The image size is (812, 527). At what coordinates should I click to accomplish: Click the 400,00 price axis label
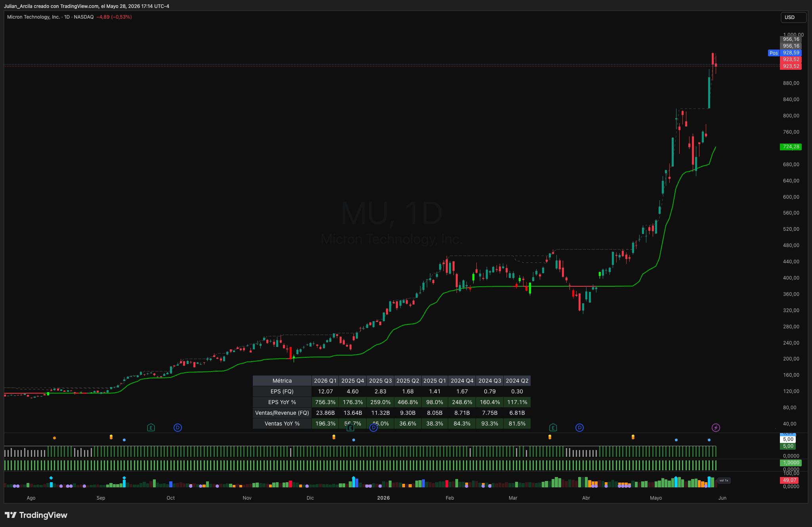pyautogui.click(x=791, y=278)
